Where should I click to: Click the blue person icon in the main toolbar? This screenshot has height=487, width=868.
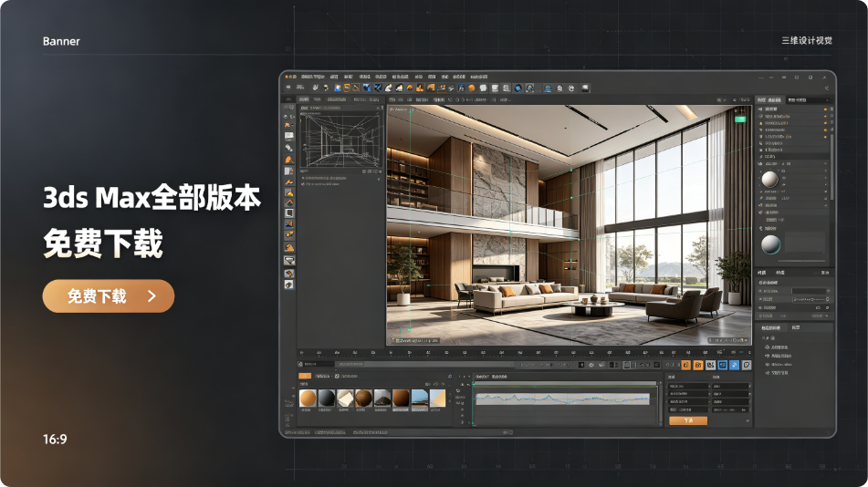pos(338,88)
